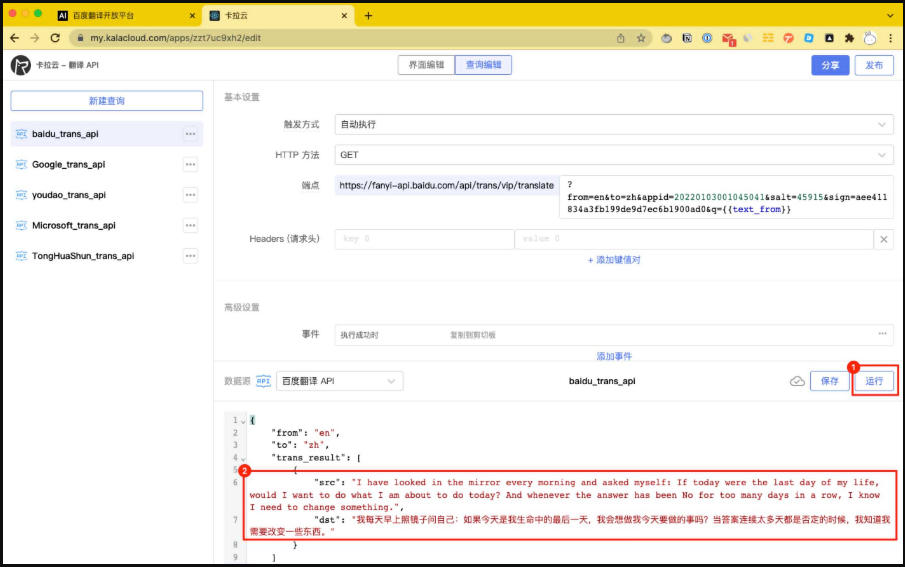This screenshot has height=567, width=905.
Task: Switch to 百度翻译开放平台 browser tab
Action: pos(126,16)
